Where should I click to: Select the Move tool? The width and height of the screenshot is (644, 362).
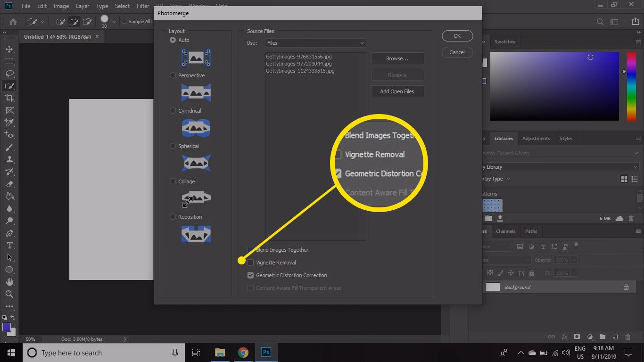tap(9, 49)
